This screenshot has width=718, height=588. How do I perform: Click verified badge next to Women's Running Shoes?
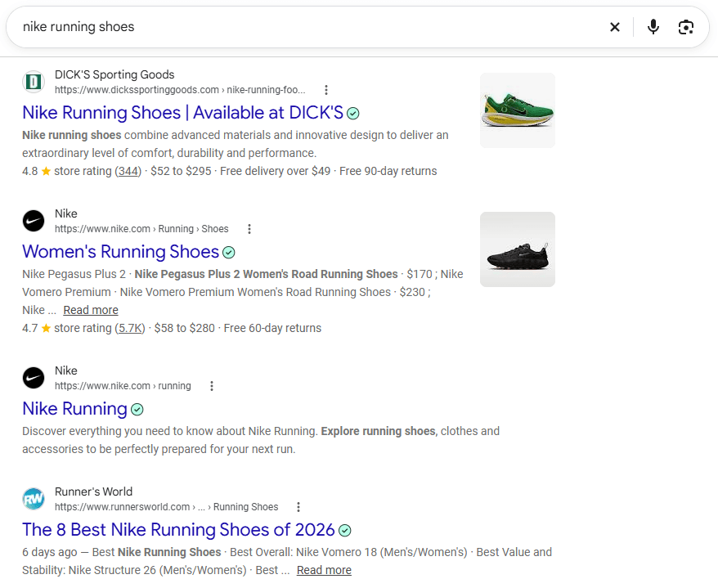click(x=228, y=253)
